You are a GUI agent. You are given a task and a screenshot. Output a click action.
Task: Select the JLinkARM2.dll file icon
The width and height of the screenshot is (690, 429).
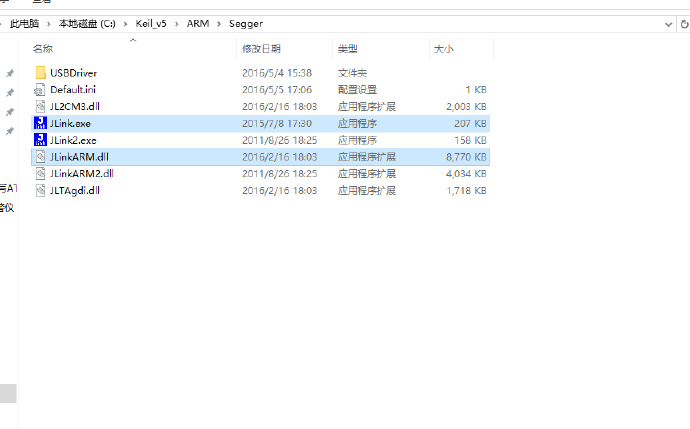click(x=40, y=173)
